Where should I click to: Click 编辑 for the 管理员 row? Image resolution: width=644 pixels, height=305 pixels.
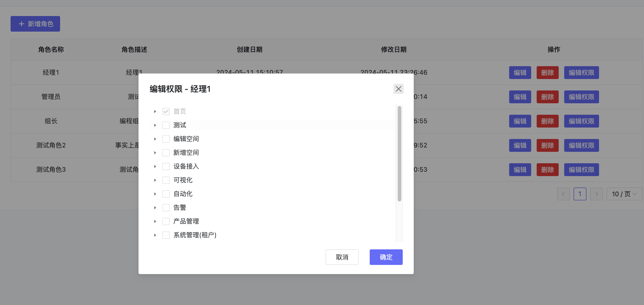tap(520, 97)
